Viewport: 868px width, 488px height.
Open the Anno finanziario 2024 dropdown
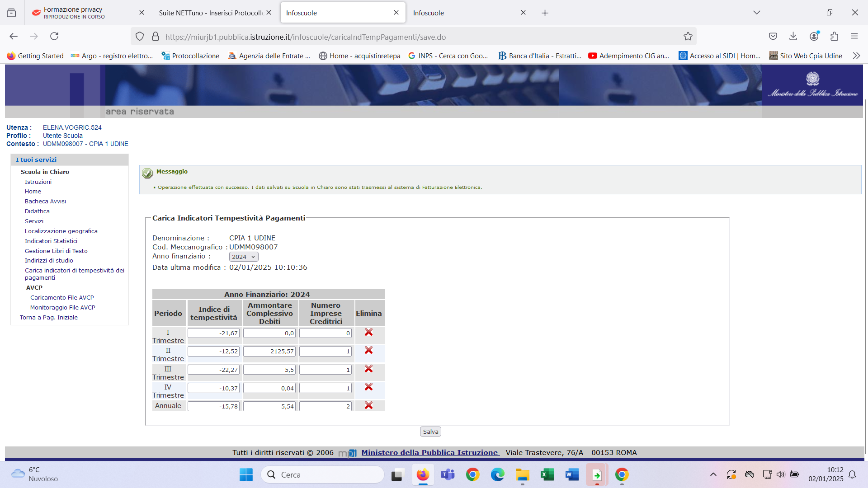pyautogui.click(x=243, y=257)
